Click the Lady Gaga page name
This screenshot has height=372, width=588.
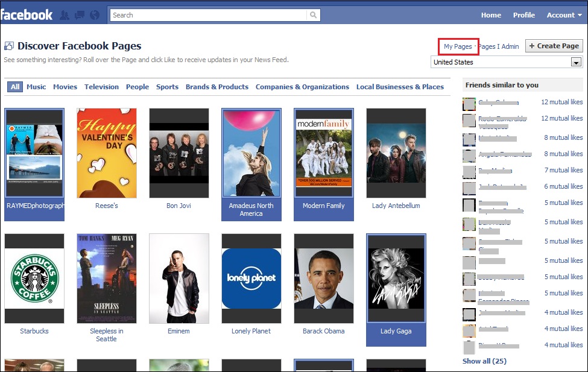click(396, 331)
